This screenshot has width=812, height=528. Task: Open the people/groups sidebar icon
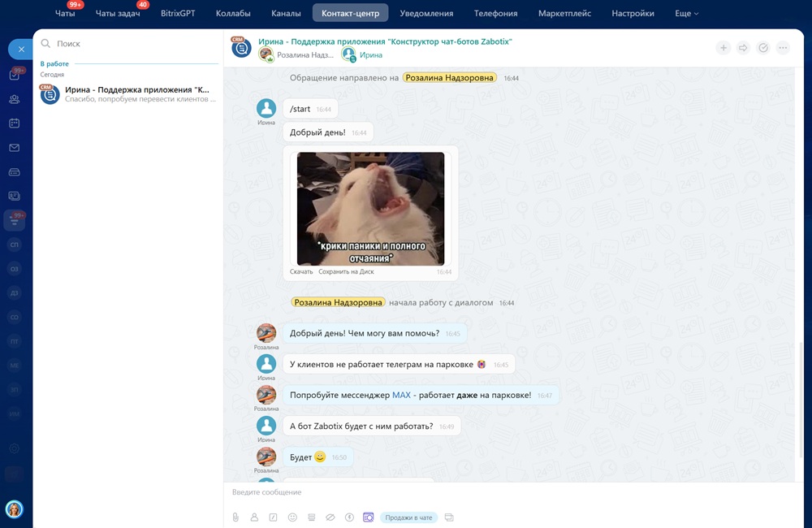click(x=15, y=99)
